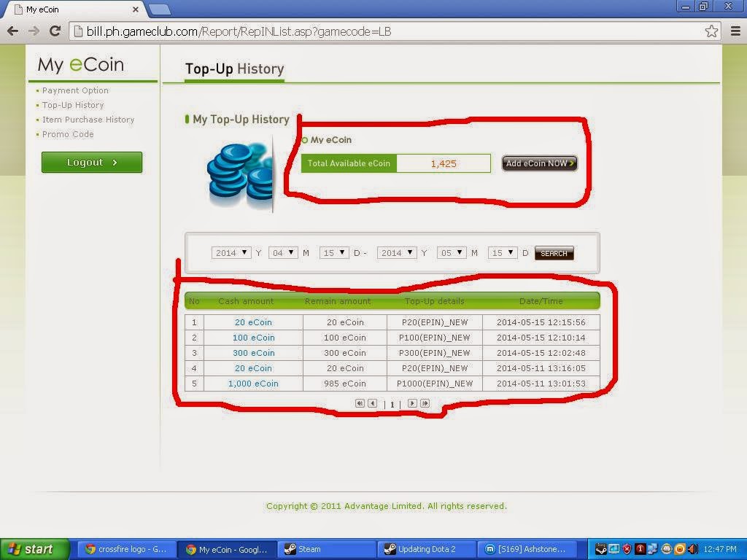Viewport: 747px width, 560px height.
Task: Open the start month 04 dropdown
Action: pos(283,253)
